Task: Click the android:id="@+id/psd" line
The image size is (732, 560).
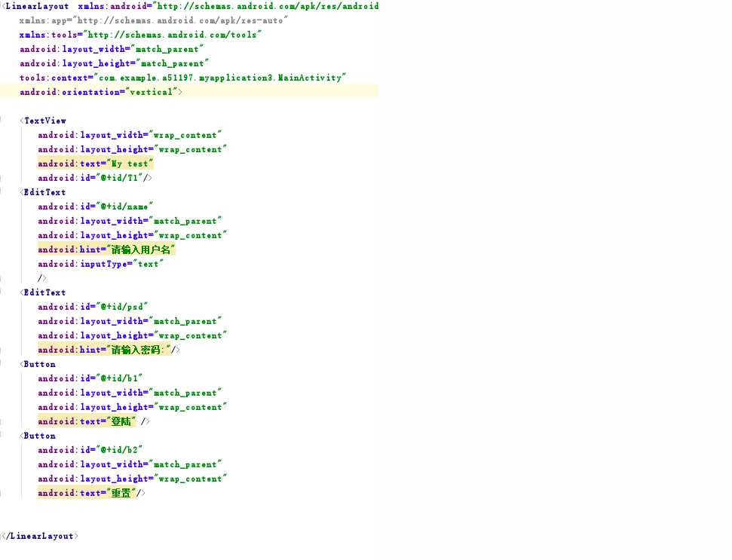Action: [93, 307]
